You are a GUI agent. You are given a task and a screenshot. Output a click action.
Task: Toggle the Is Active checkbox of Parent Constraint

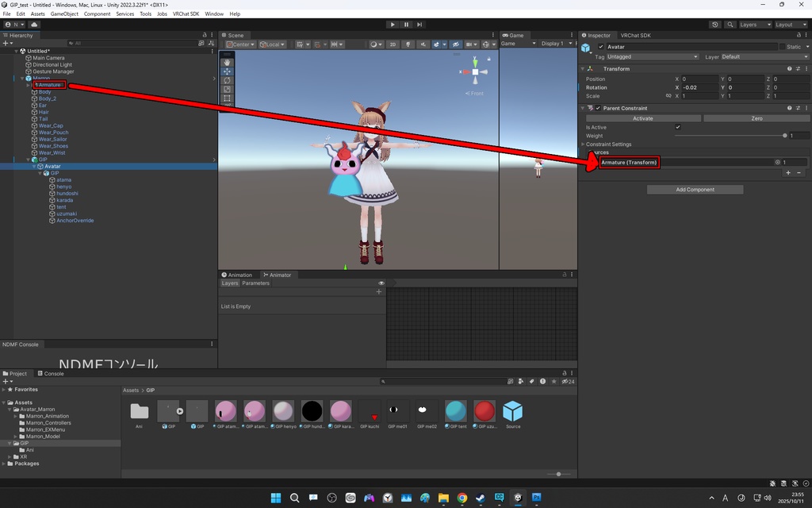click(677, 127)
